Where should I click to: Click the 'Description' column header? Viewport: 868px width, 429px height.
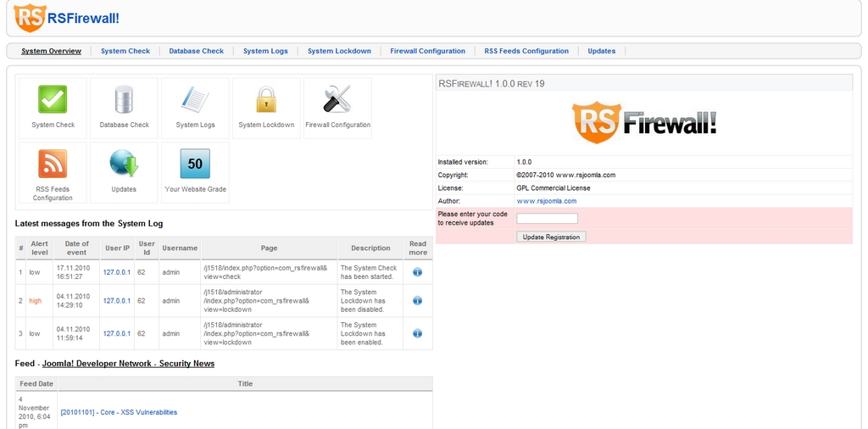click(370, 248)
